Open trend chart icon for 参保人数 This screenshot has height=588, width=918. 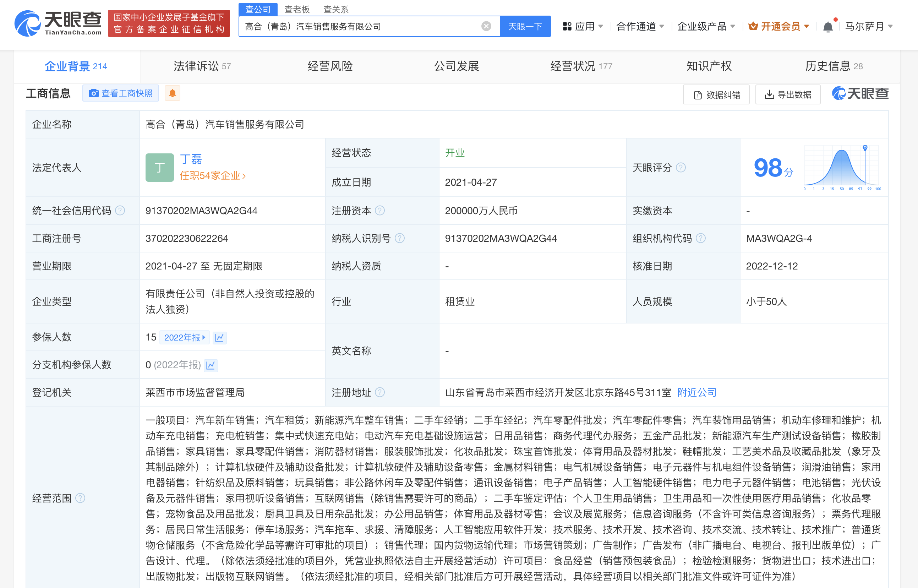click(x=219, y=338)
